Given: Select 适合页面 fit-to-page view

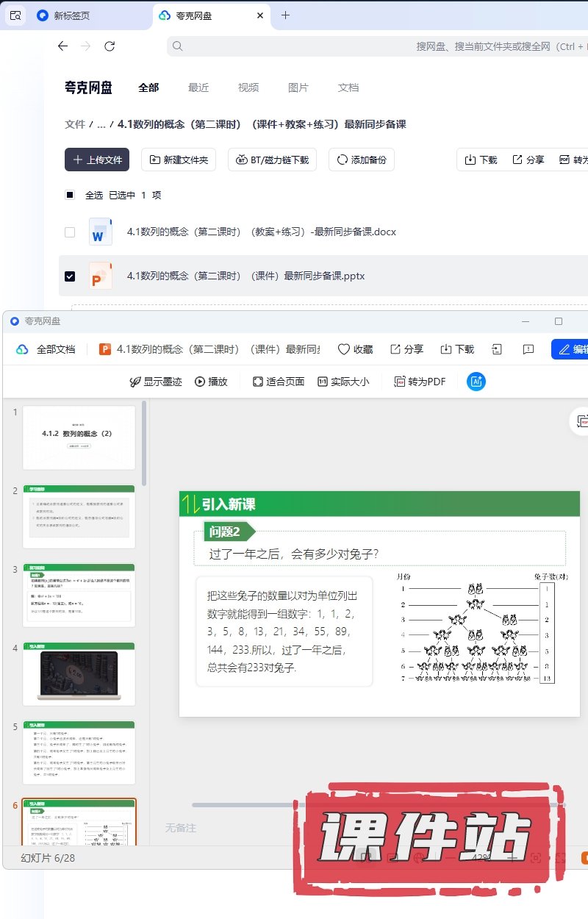Looking at the screenshot, I should coord(279,382).
